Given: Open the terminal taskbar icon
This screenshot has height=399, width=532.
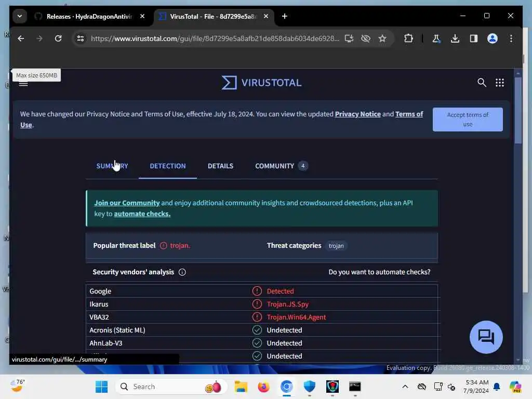Looking at the screenshot, I should [355, 387].
